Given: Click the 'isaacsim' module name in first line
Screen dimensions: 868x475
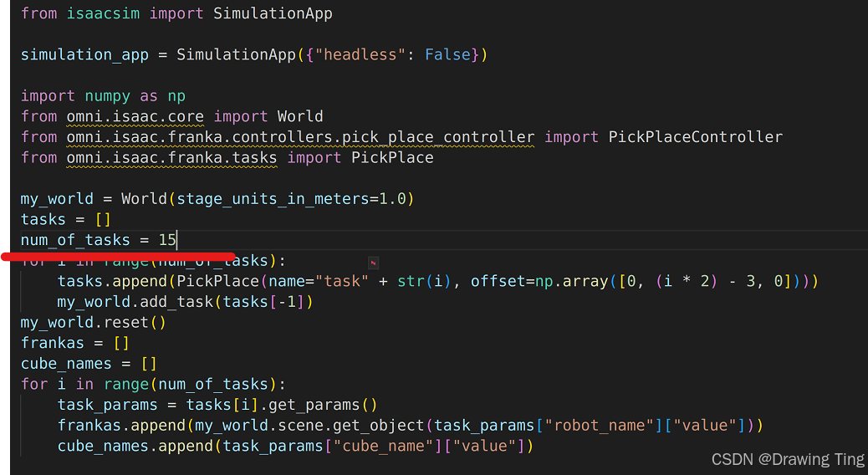Looking at the screenshot, I should [103, 13].
